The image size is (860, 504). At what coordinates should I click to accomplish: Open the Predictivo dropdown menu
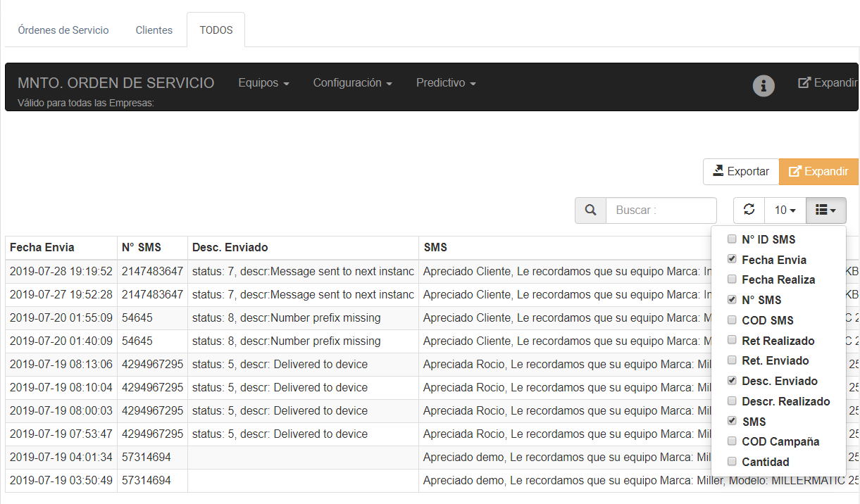coord(446,83)
